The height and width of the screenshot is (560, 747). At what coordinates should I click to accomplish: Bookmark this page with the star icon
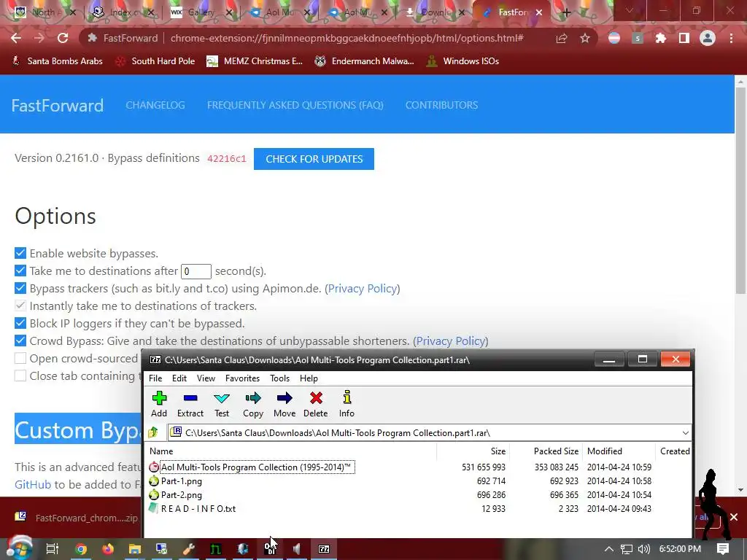pyautogui.click(x=585, y=38)
